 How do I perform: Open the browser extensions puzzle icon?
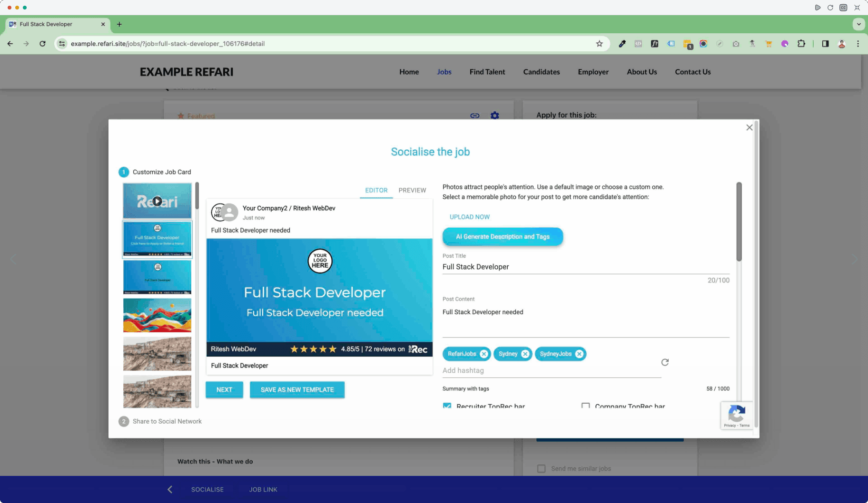(801, 44)
